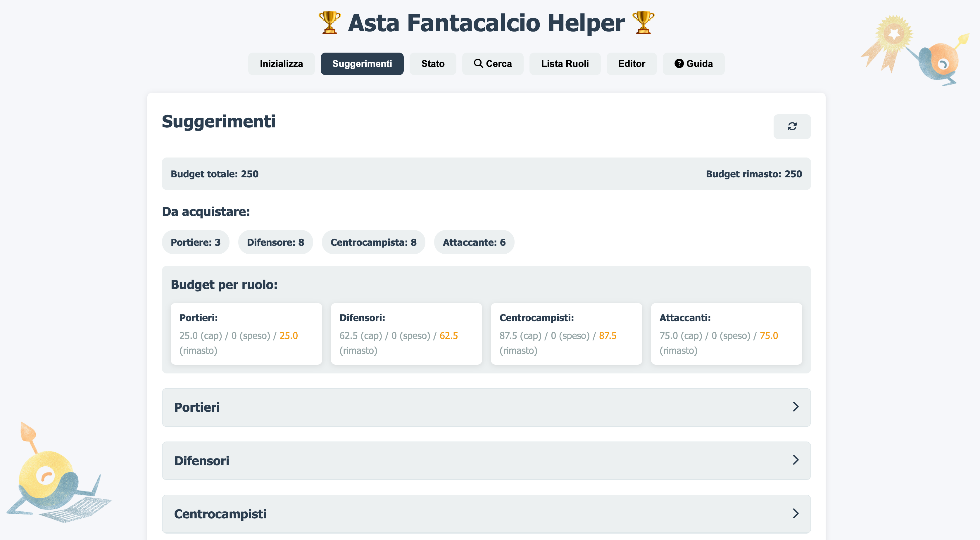Click the right trophy icon in title
This screenshot has width=980, height=540.
[x=643, y=22]
